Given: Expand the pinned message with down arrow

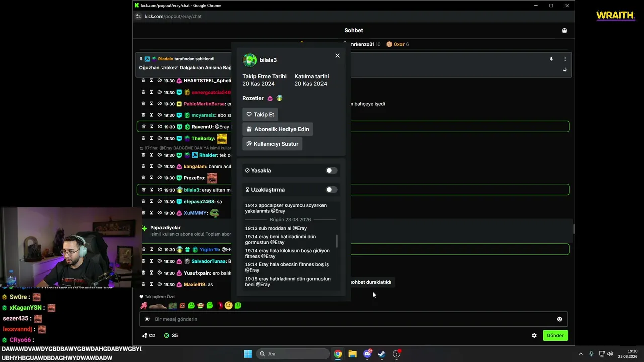Looking at the screenshot, I should [x=565, y=70].
